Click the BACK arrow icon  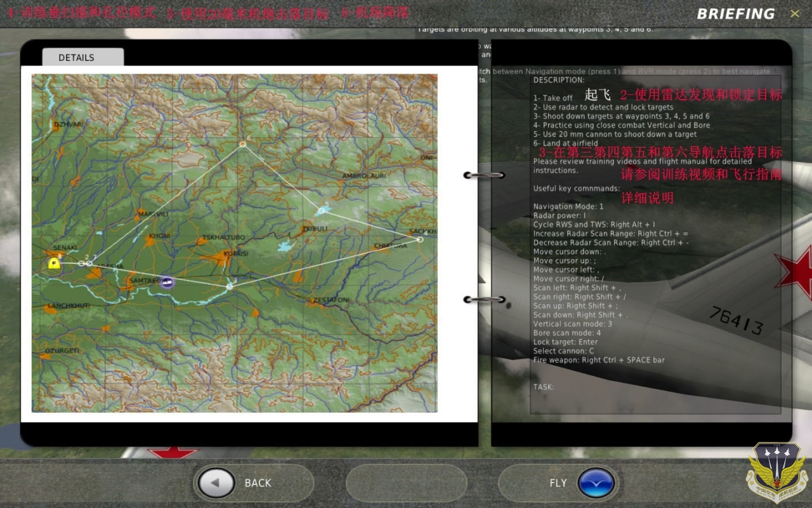[x=216, y=483]
